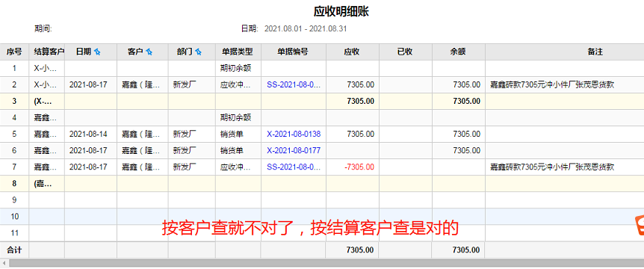Click the date range 2021.08.01 - 2021.08.31
Image resolution: width=644 pixels, height=269 pixels.
[306, 29]
